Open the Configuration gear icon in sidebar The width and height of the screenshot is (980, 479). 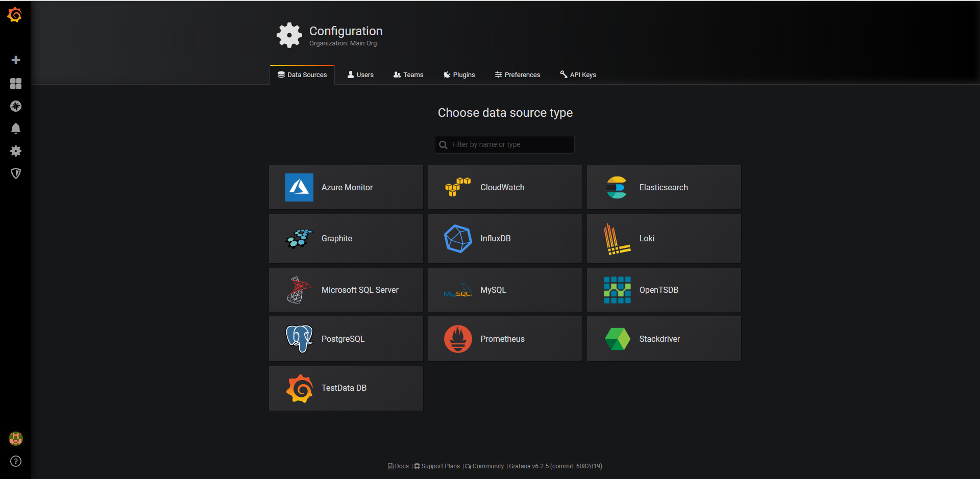16,151
